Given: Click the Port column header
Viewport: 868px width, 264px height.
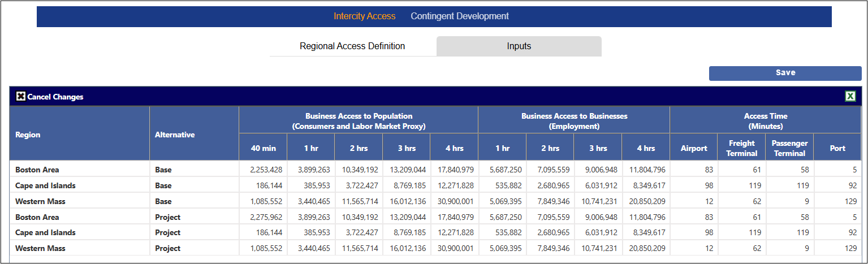Looking at the screenshot, I should click(x=837, y=148).
